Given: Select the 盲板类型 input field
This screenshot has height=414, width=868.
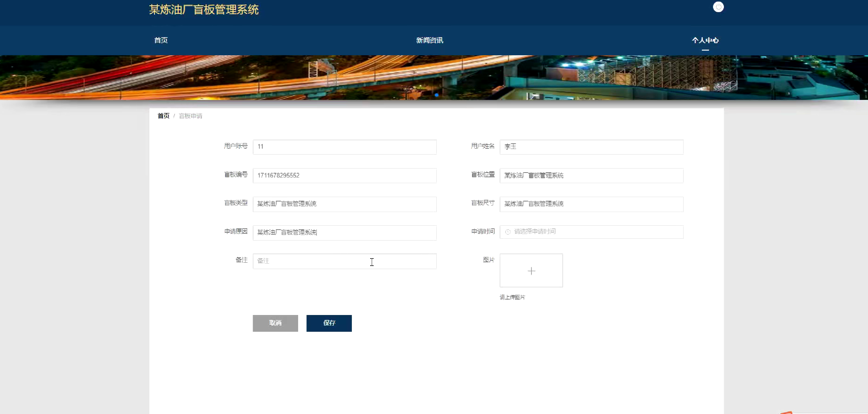Looking at the screenshot, I should (344, 204).
